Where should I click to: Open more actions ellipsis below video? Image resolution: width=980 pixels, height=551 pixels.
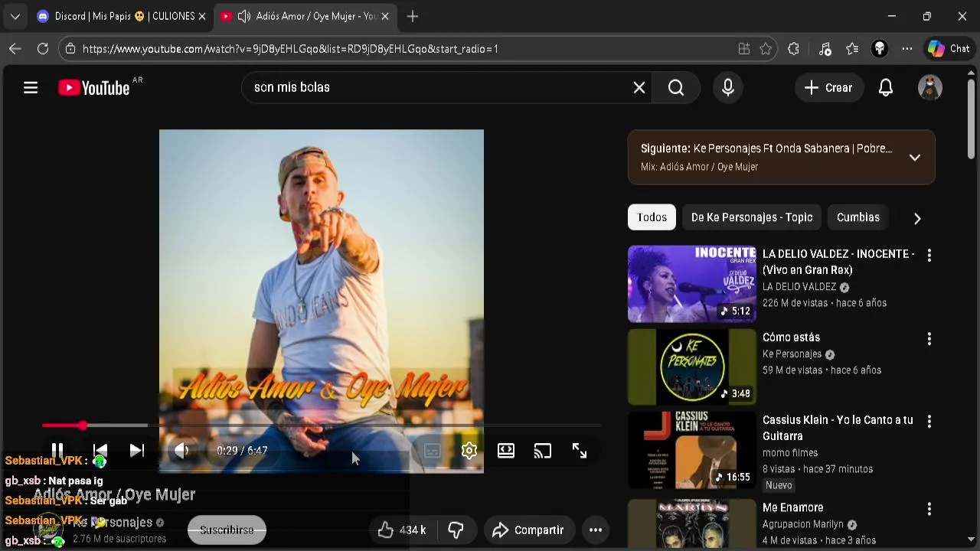[596, 530]
